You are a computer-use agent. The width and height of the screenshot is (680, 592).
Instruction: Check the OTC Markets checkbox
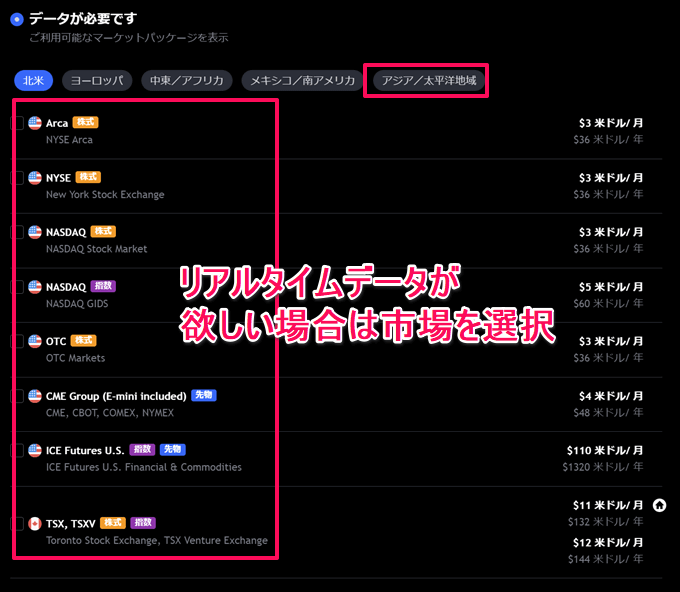[x=17, y=341]
